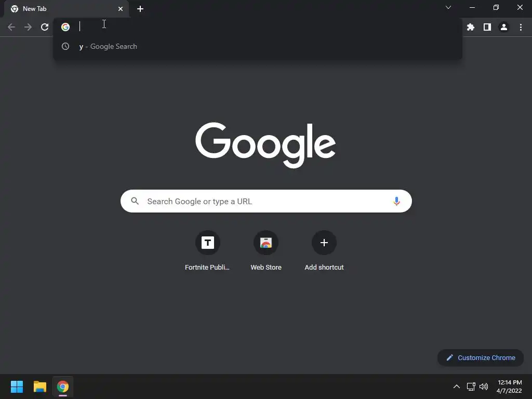Start voice search with microphone icon
This screenshot has height=399, width=532.
396,201
